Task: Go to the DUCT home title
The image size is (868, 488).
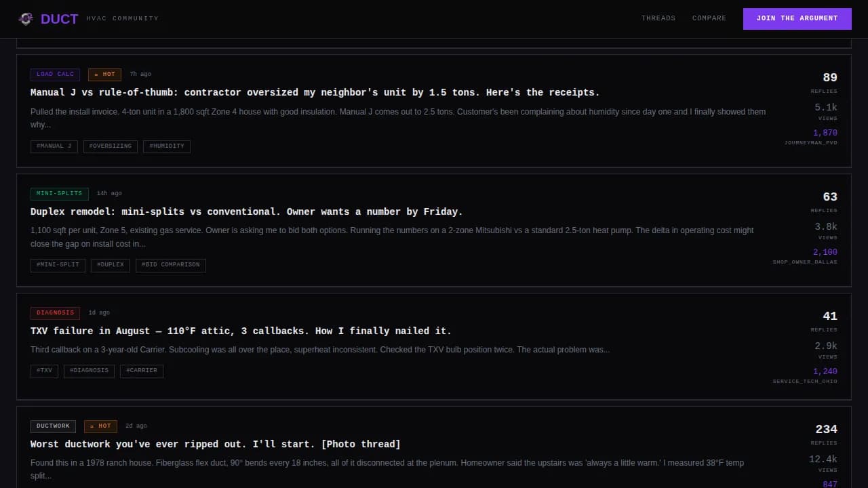Action: (59, 19)
